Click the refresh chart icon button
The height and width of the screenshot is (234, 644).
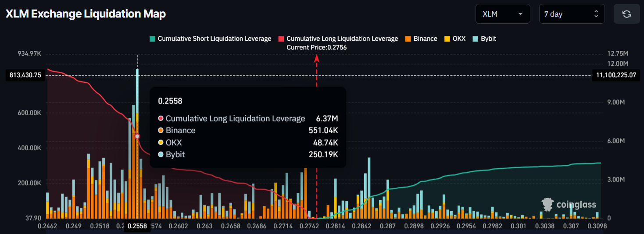tap(627, 14)
